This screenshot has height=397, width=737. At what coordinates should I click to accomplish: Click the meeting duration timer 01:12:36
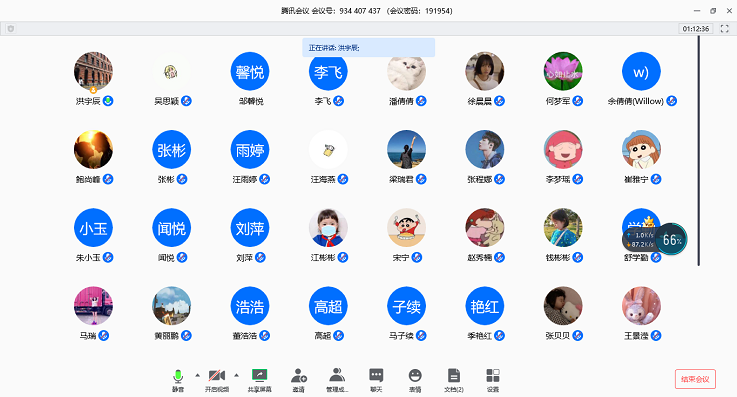pyautogui.click(x=696, y=29)
